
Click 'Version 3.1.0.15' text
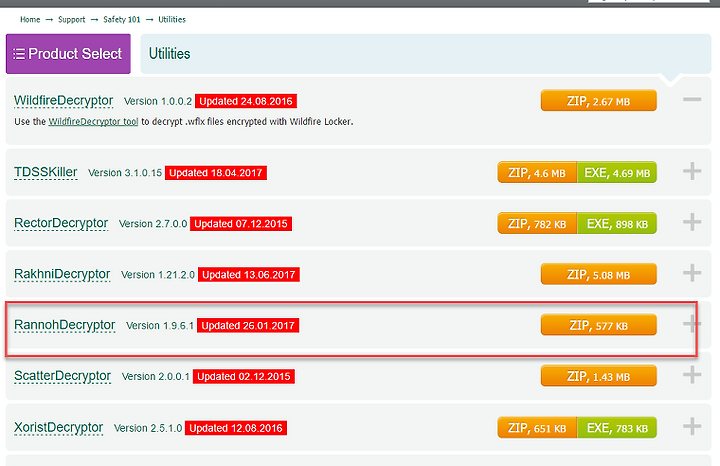pyautogui.click(x=125, y=173)
